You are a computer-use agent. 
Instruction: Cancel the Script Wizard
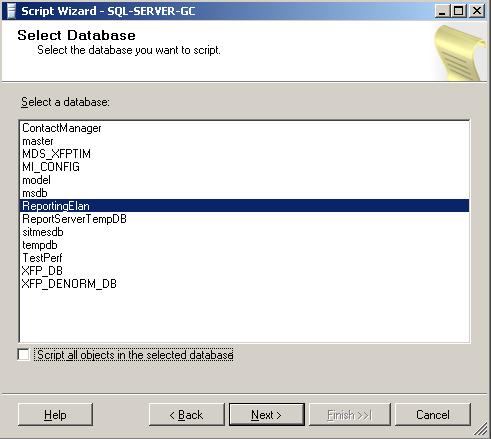pos(433,415)
